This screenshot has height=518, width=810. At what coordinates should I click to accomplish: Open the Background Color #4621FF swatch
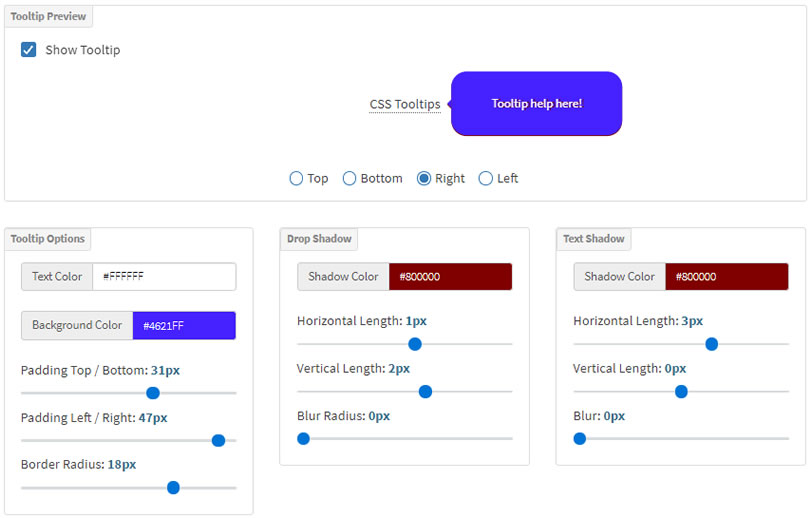pyautogui.click(x=184, y=325)
